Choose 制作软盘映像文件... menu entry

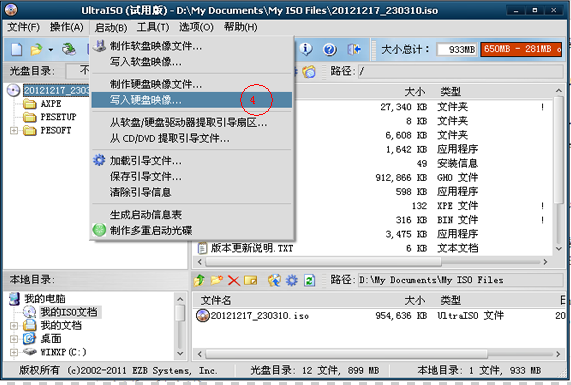pyautogui.click(x=192, y=46)
